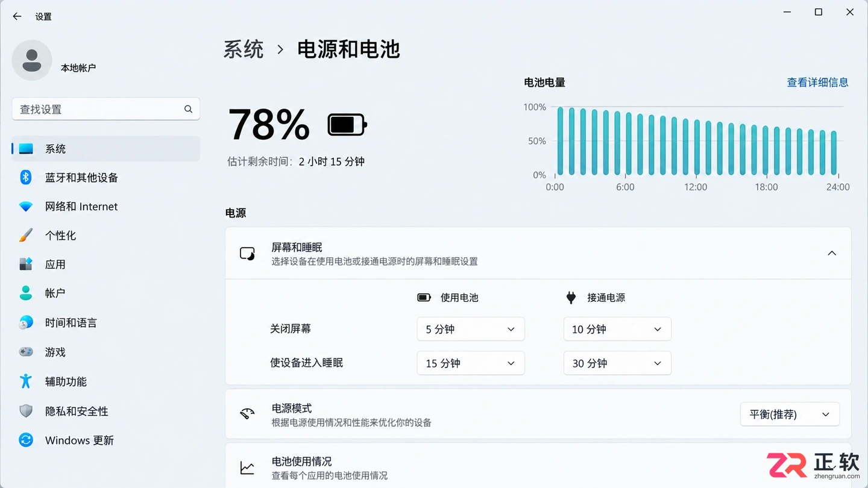Go back with the arrow icon
Viewport: 868px width, 488px height.
pyautogui.click(x=17, y=16)
